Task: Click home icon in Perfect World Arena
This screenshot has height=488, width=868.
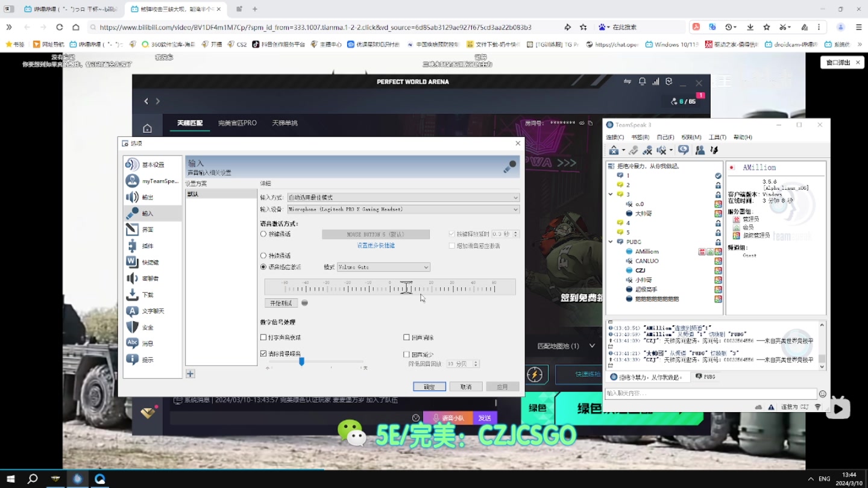Action: [x=147, y=128]
